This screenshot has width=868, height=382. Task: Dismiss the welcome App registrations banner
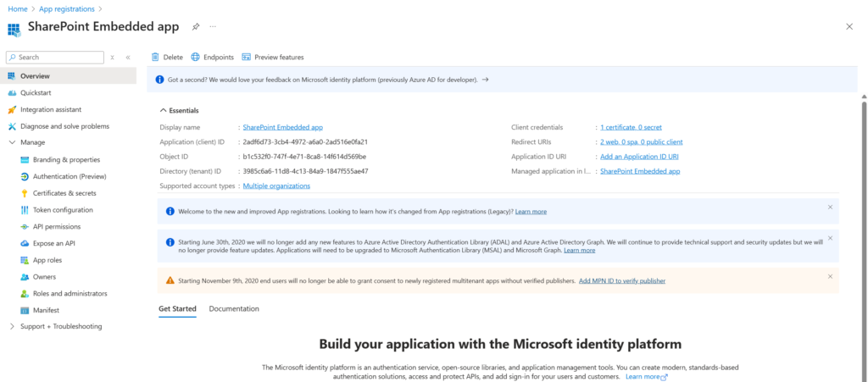point(830,207)
